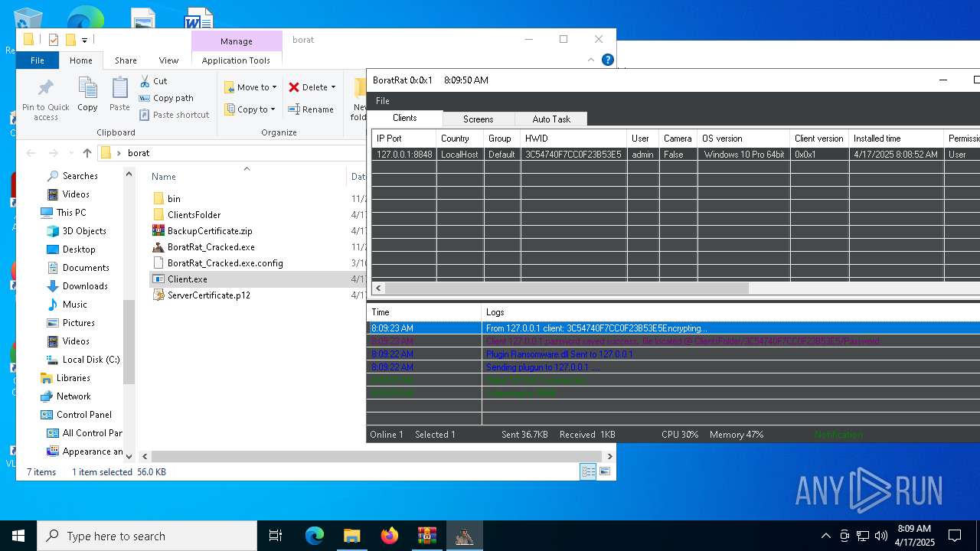Viewport: 980px width, 551px height.
Task: Show hidden system tray icons
Action: tap(825, 536)
